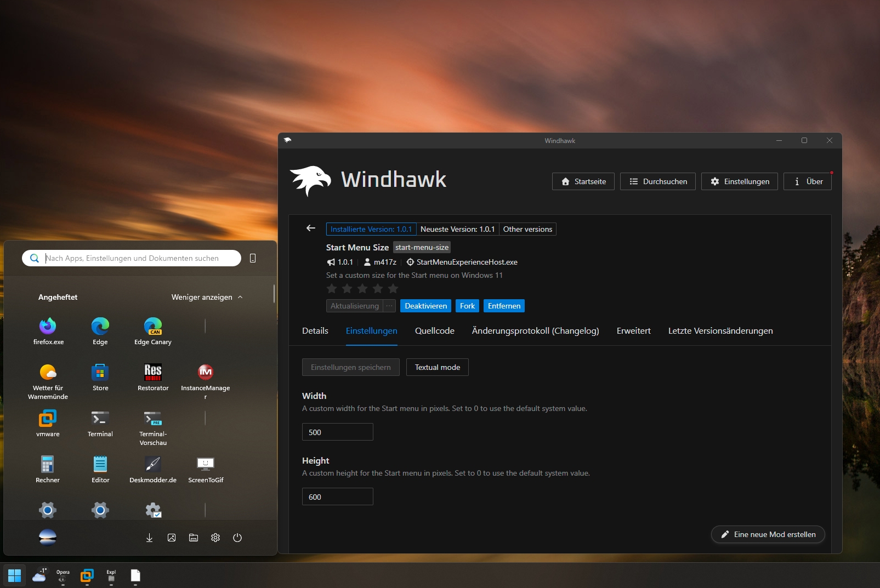The width and height of the screenshot is (880, 588).
Task: Click the Entfernen button
Action: point(504,306)
